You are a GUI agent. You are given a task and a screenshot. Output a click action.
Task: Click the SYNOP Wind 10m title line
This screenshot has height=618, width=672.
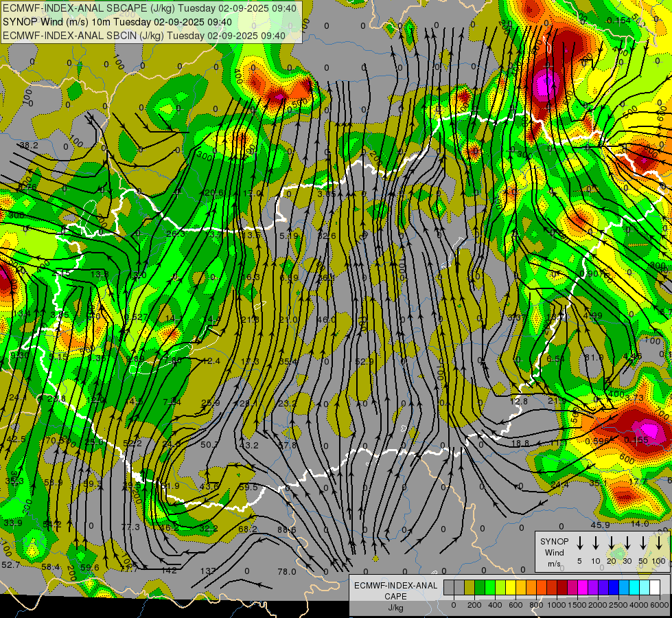pyautogui.click(x=117, y=22)
